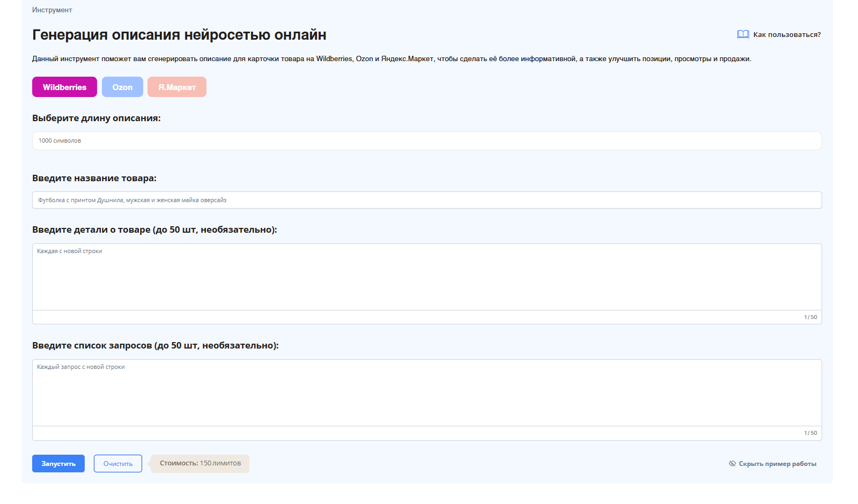
Task: Click the 1/50 counter under product details
Action: [810, 317]
